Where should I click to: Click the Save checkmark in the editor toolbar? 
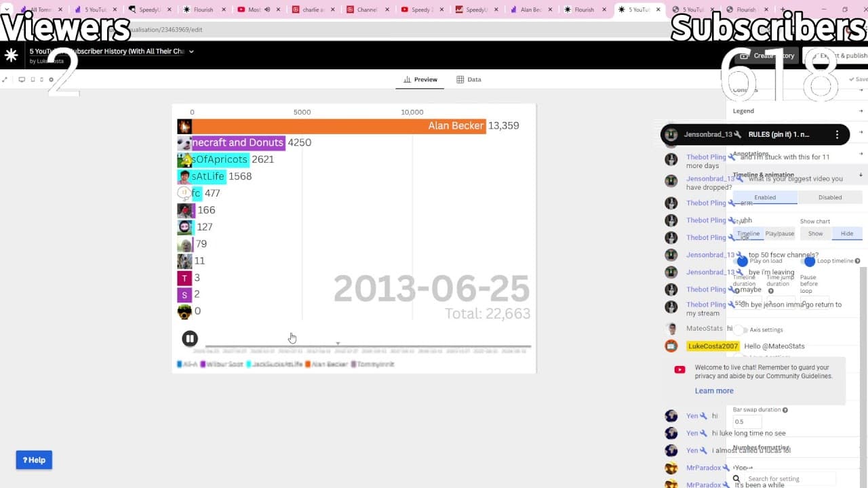click(852, 79)
